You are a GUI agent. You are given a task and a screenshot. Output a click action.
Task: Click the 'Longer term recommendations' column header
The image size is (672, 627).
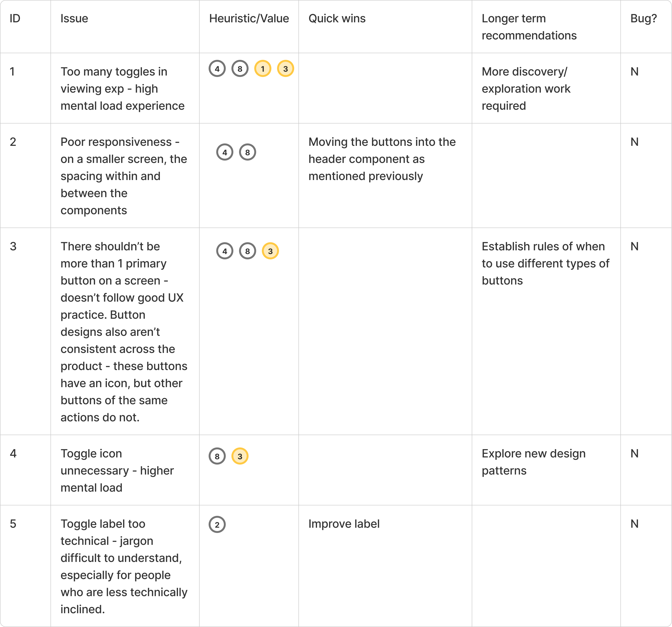(x=529, y=27)
